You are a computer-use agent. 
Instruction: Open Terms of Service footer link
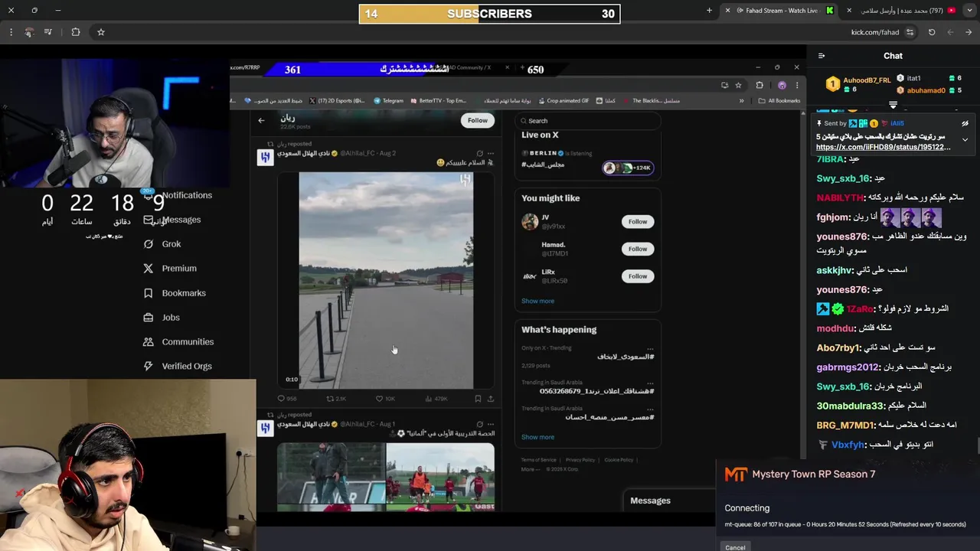point(539,460)
